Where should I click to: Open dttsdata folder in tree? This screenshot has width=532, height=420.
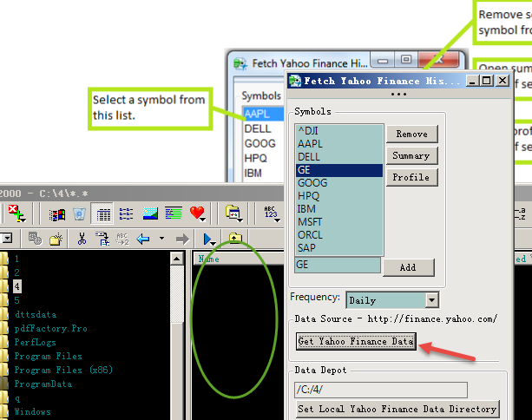coord(36,314)
